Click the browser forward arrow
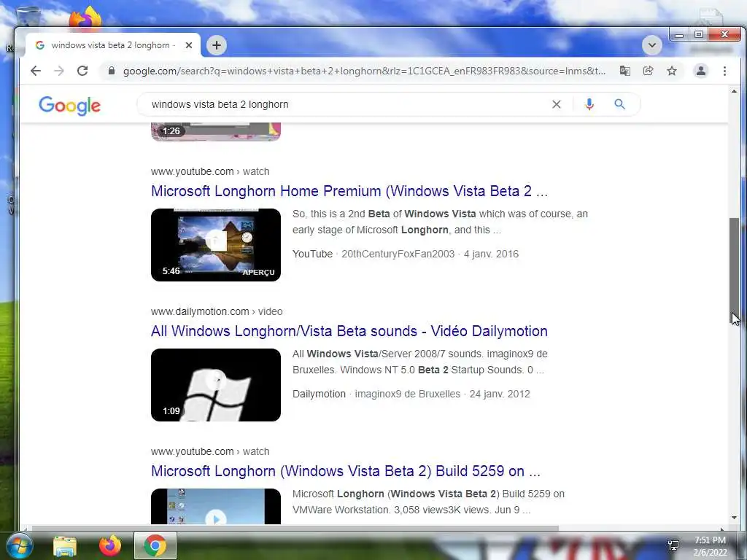The image size is (747, 560). (x=59, y=71)
